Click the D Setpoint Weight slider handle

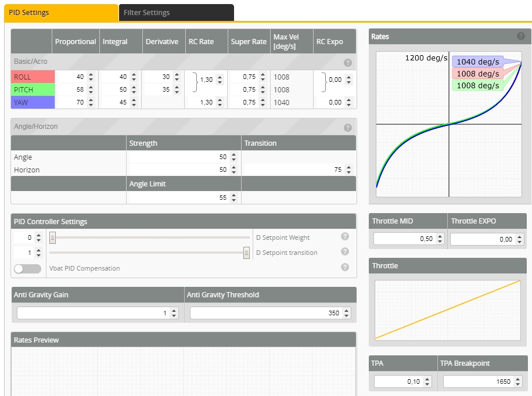pos(53,237)
